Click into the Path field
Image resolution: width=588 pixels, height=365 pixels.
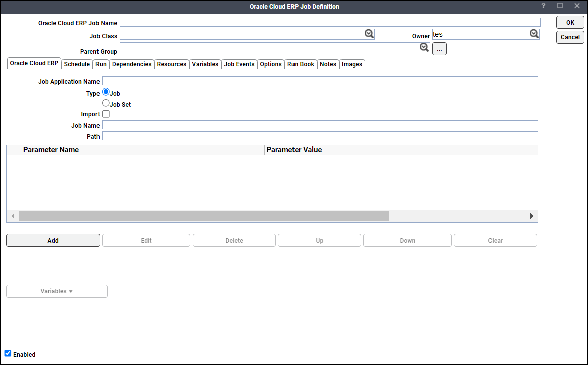(320, 136)
